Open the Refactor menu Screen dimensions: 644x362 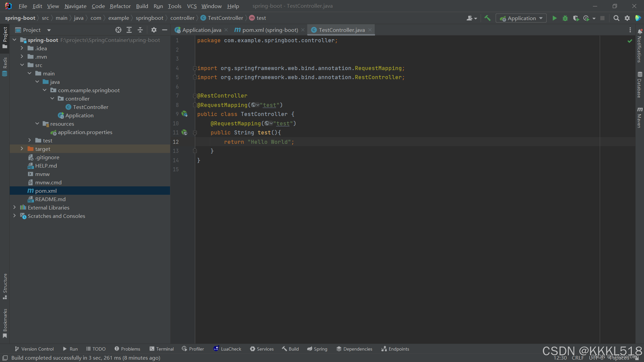coord(120,6)
